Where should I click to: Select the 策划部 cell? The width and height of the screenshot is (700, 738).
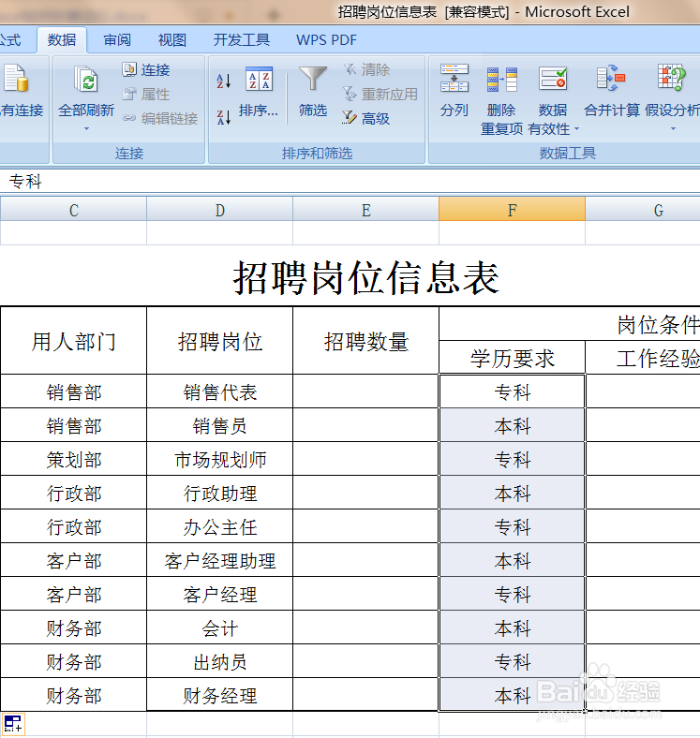[x=73, y=459]
